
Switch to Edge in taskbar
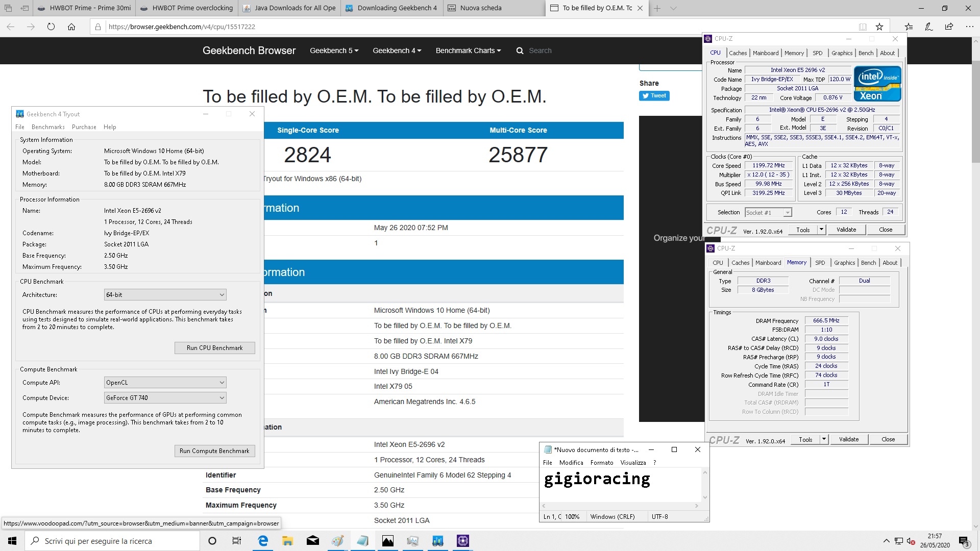[263, 541]
